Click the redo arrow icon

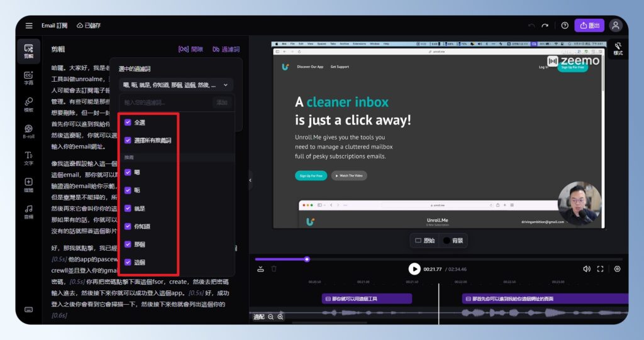click(545, 26)
